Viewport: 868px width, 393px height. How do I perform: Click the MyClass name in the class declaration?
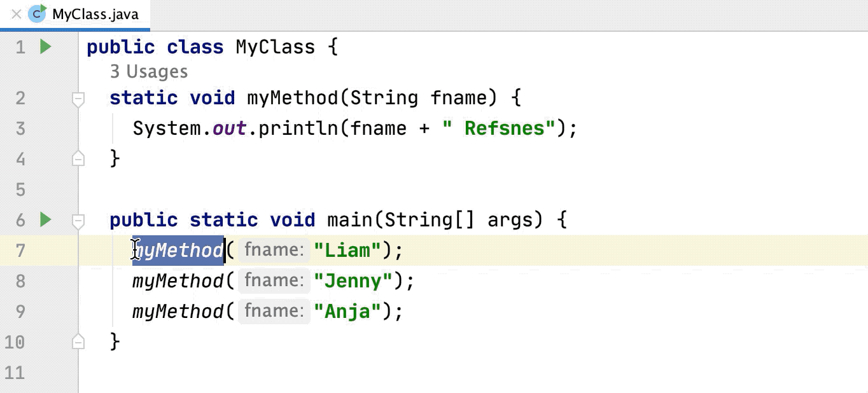click(275, 47)
